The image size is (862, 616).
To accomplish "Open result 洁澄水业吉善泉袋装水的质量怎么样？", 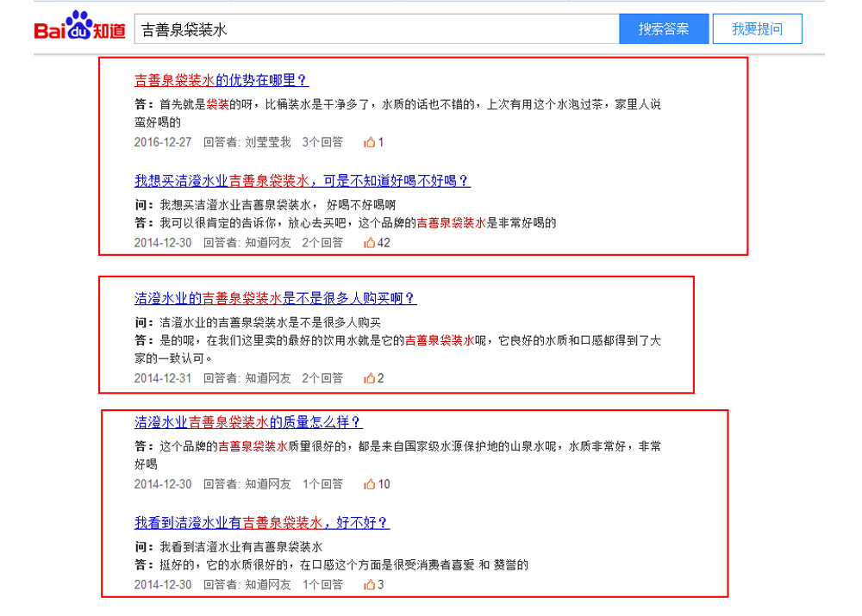I will 248,422.
